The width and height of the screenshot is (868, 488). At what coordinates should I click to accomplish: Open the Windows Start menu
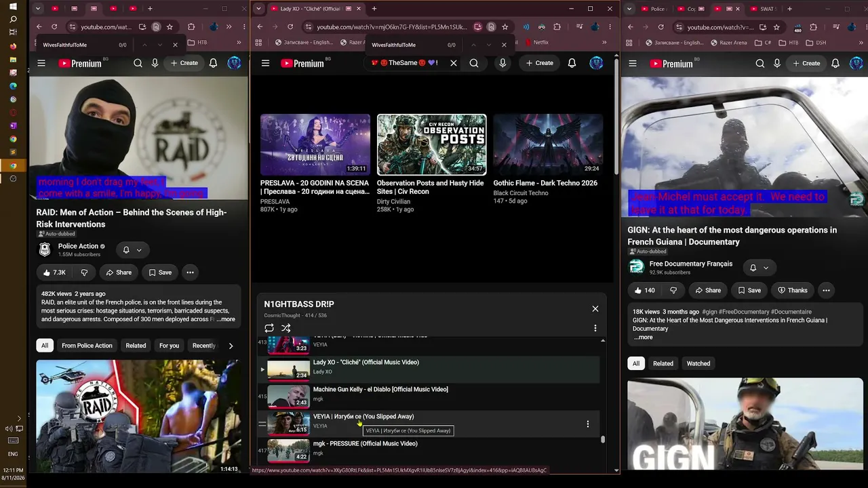coord(13,6)
